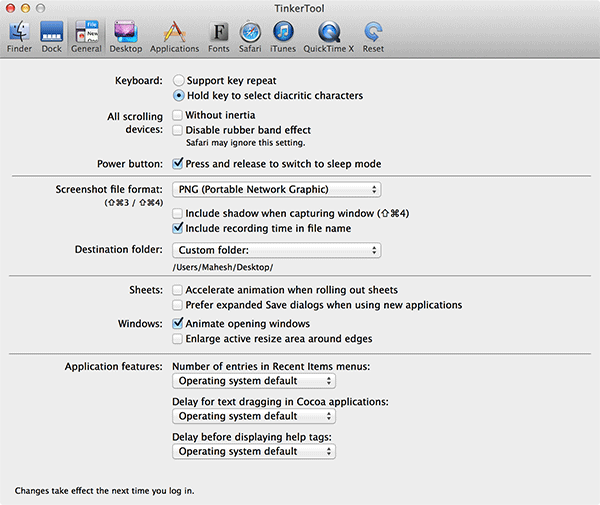Select the General toolbar tab

pyautogui.click(x=86, y=35)
